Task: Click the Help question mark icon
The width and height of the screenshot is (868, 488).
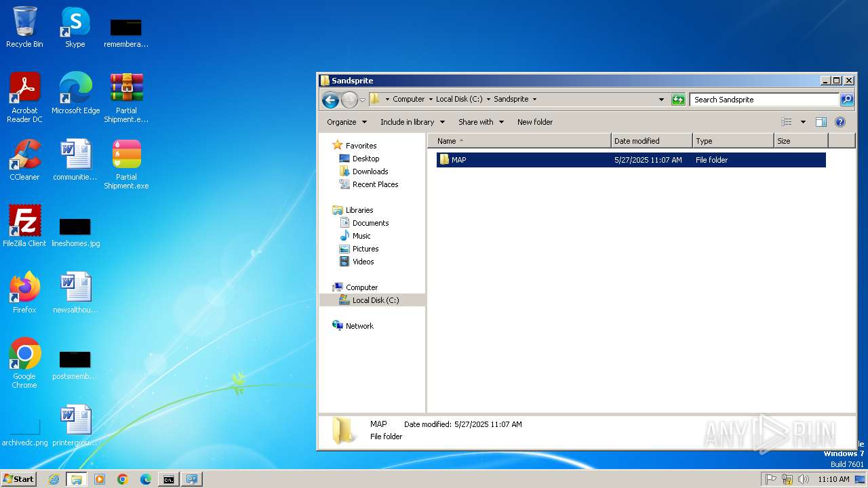Action: 840,122
